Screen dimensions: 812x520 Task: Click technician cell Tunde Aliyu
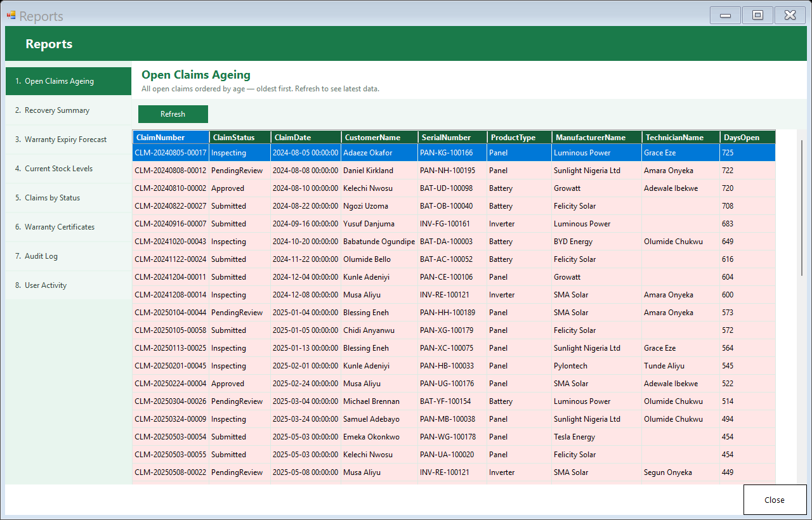click(x=681, y=366)
